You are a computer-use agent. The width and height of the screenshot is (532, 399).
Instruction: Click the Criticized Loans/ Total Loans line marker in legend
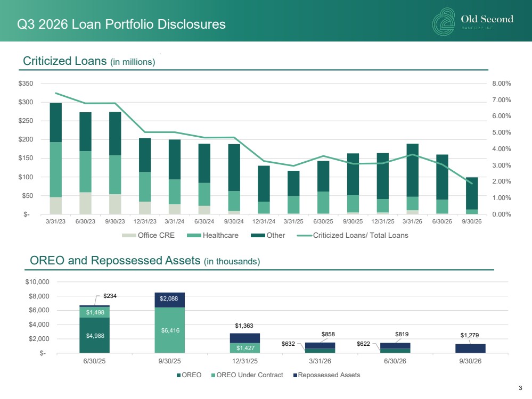coord(304,235)
